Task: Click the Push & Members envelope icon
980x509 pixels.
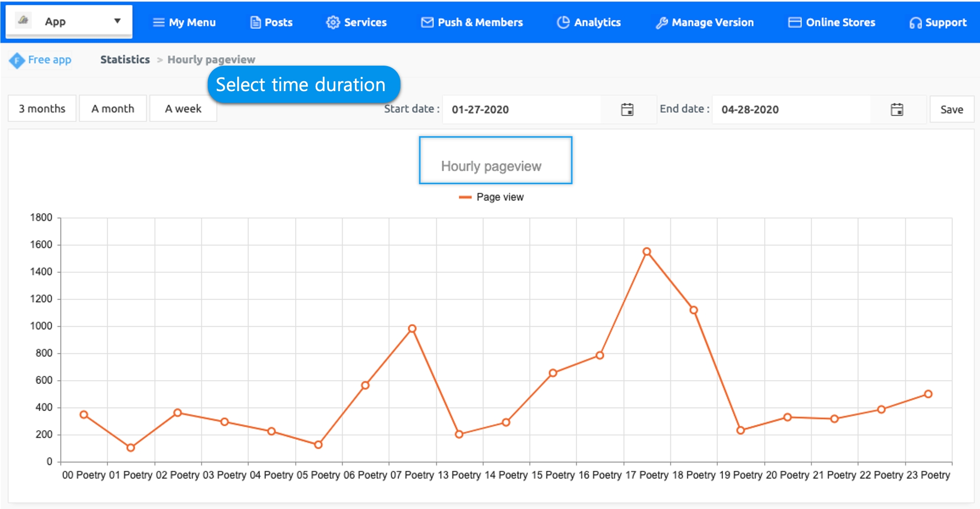Action: click(x=427, y=23)
